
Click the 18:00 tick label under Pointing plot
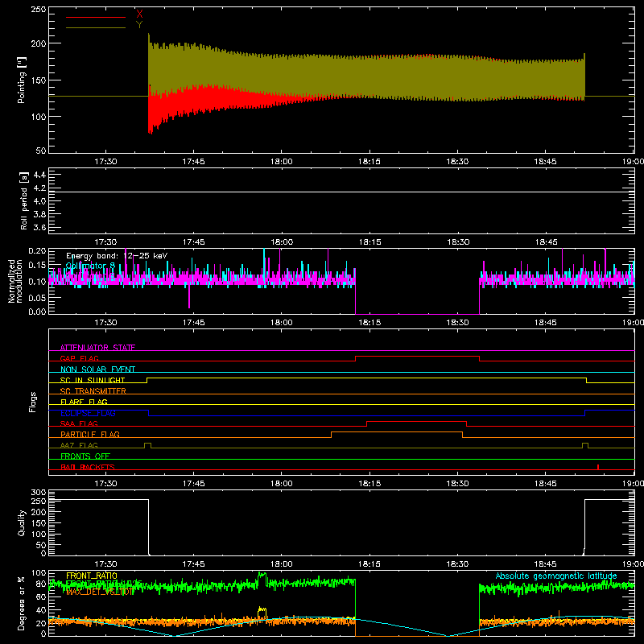[x=281, y=162]
